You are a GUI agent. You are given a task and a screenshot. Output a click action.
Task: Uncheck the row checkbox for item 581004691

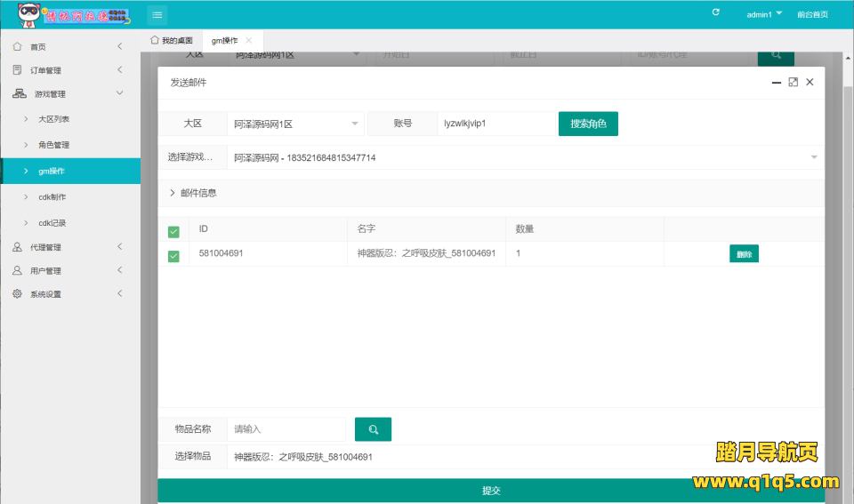point(173,256)
